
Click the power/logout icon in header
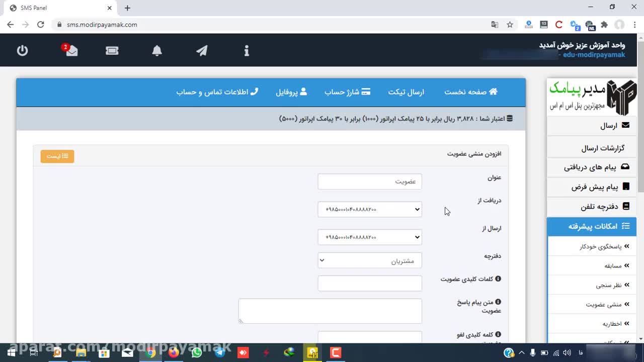pyautogui.click(x=22, y=50)
